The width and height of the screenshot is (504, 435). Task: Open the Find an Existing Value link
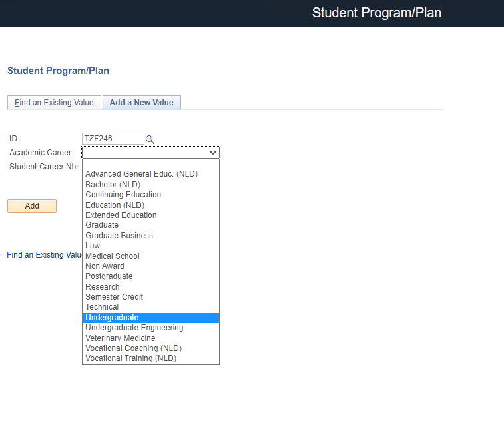click(45, 255)
